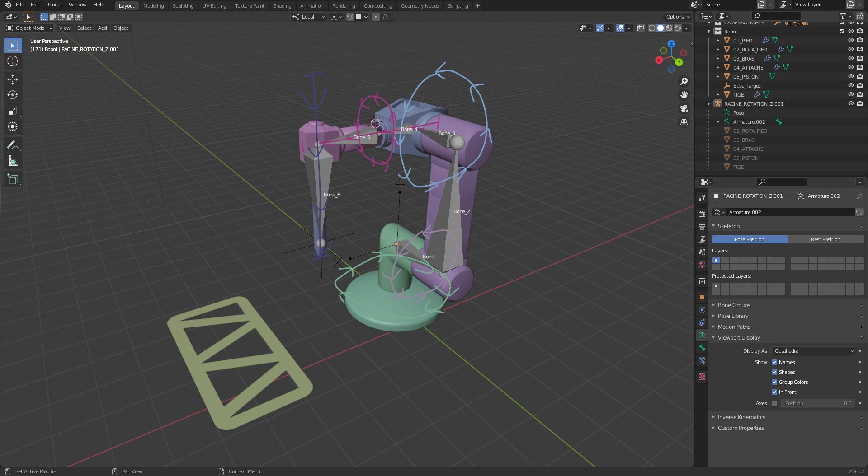Open the Local transform orientation dropdown
Viewport: 868px width, 476px height.
[x=309, y=17]
